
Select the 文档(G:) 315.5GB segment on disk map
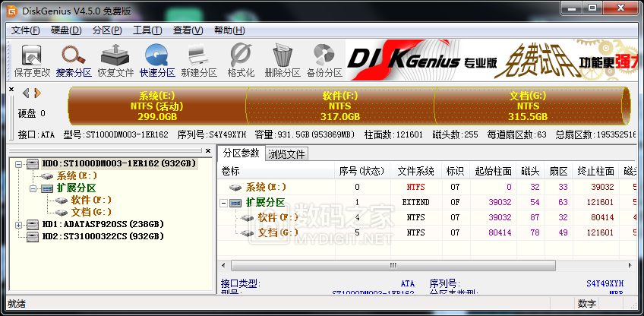coord(528,106)
